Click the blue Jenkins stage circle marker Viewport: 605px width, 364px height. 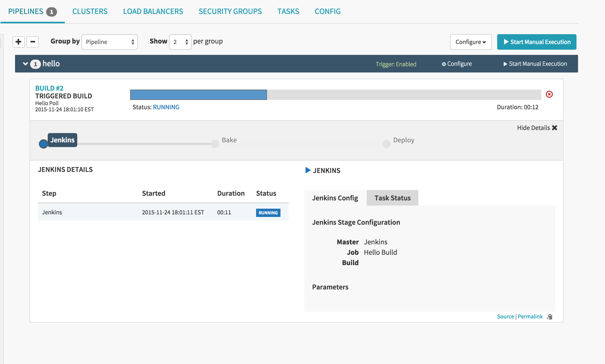pos(43,144)
